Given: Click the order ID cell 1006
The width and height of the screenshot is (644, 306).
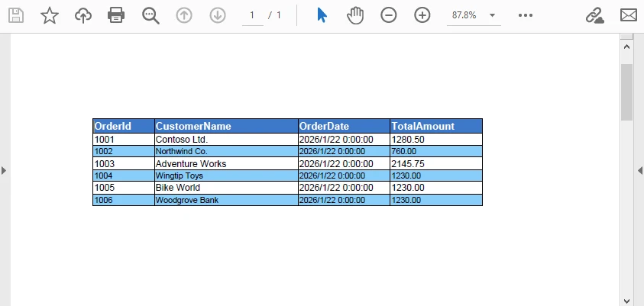Looking at the screenshot, I should 124,200.
